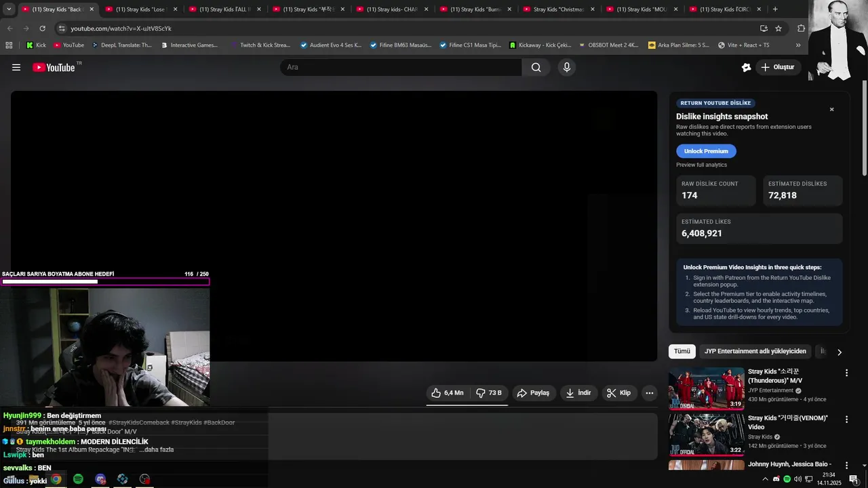868x488 pixels.
Task: Open OBSBOT Meet 2 4K bookmark
Action: pyautogui.click(x=608, y=45)
